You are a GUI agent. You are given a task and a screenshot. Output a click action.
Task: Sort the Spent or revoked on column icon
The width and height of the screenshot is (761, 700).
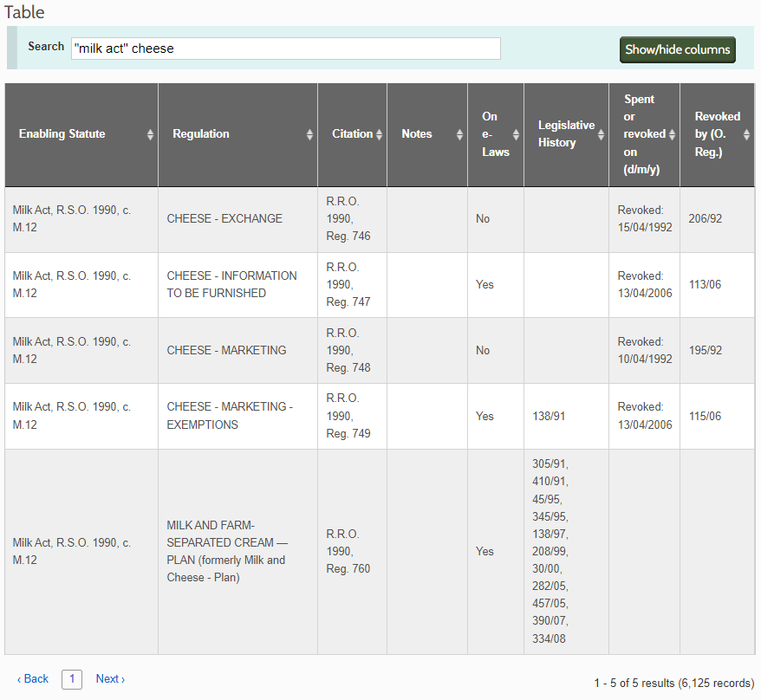point(671,134)
